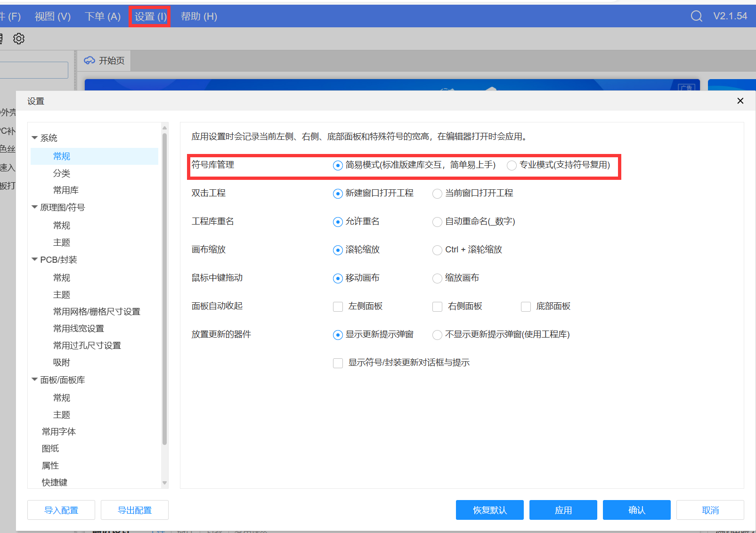Select 主题 under 面板/面板库

pos(62,415)
